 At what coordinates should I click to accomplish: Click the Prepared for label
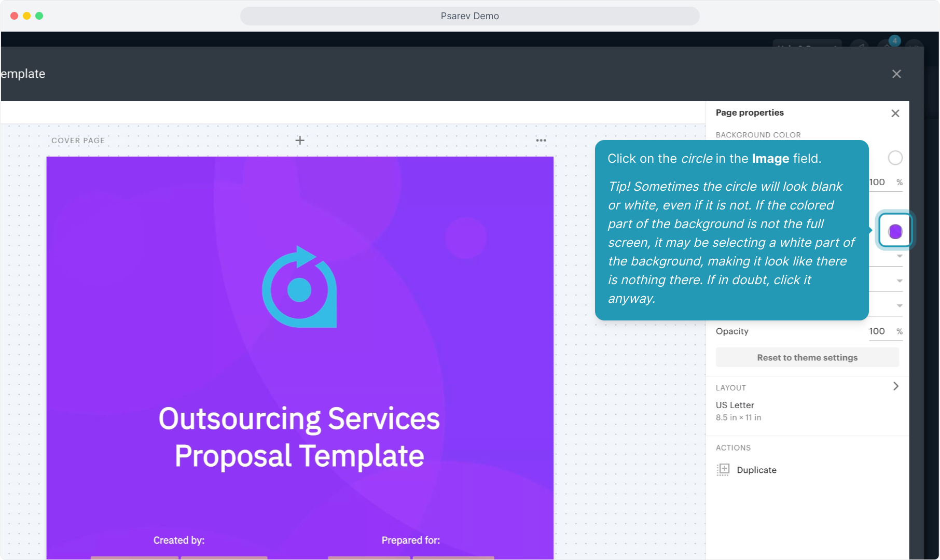click(x=410, y=540)
